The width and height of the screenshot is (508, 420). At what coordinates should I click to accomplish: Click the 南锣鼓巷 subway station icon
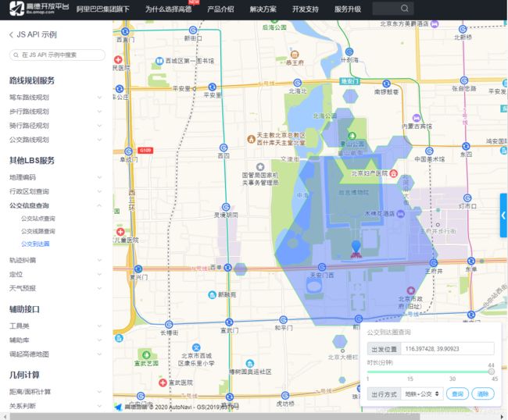coord(386,84)
